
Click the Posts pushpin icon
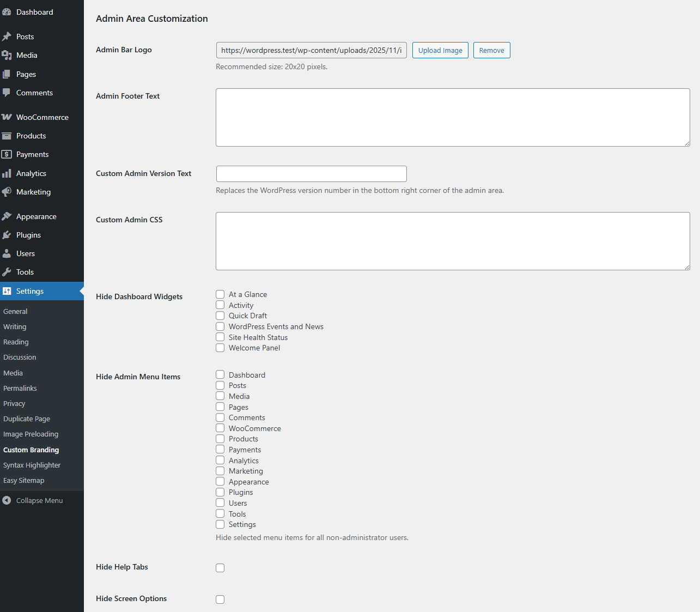click(x=7, y=37)
